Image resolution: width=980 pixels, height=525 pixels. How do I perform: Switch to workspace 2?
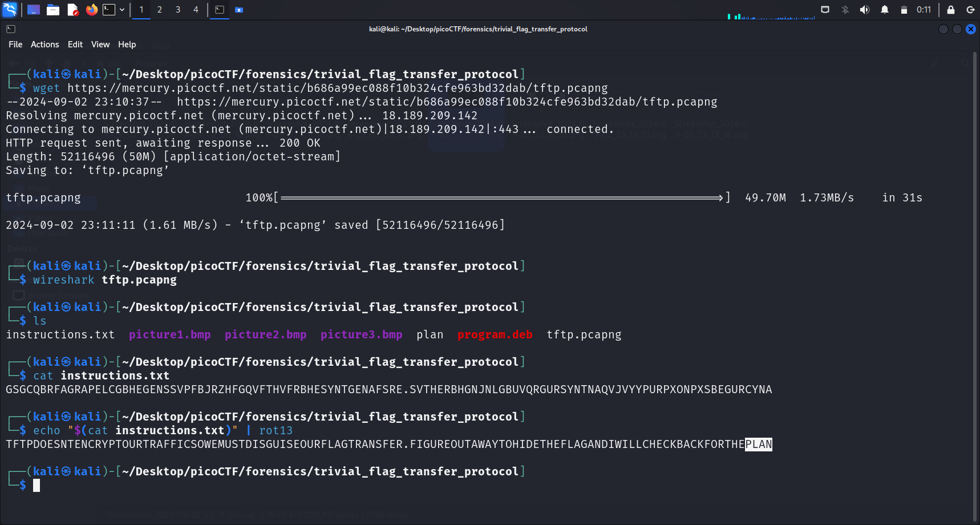coord(160,10)
